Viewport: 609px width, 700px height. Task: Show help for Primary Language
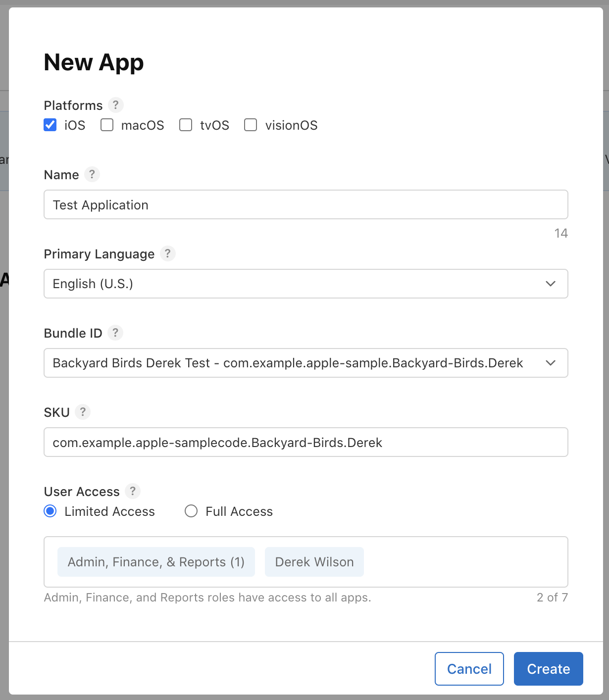(x=167, y=253)
